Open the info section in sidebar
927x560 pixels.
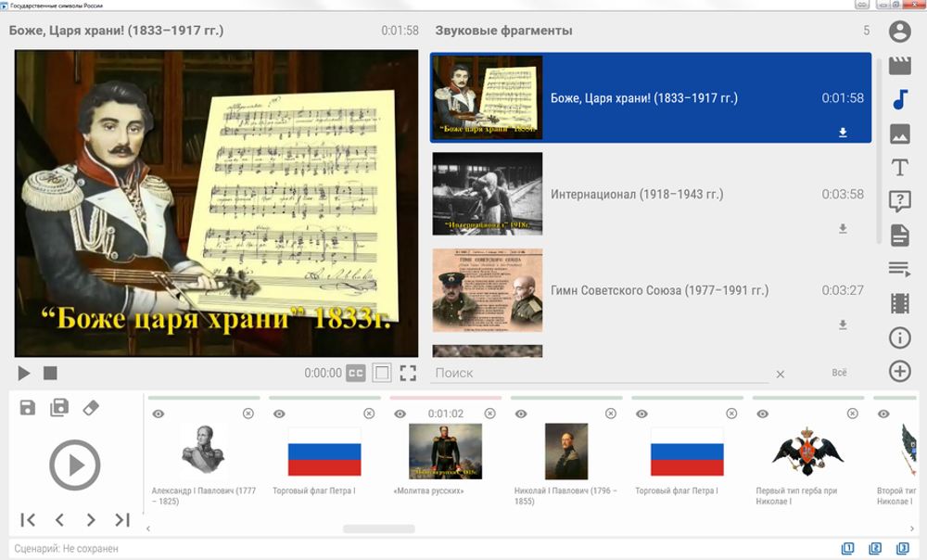coord(899,337)
